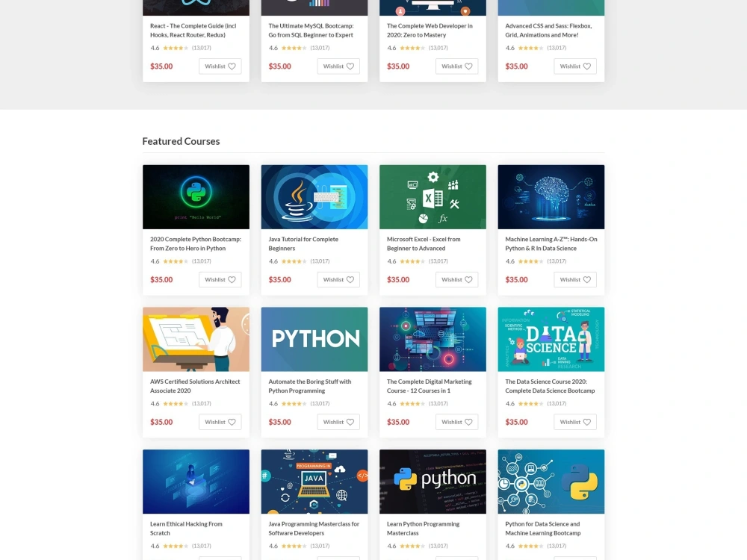Click star rating of Ultimate MySQL Bootcamp
The height and width of the screenshot is (560, 747).
[x=294, y=48]
